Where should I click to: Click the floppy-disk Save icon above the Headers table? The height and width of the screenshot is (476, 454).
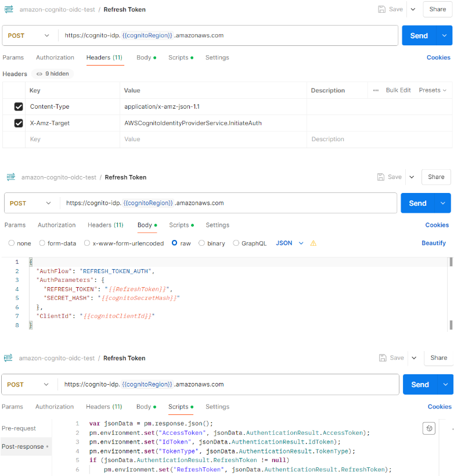tap(382, 9)
